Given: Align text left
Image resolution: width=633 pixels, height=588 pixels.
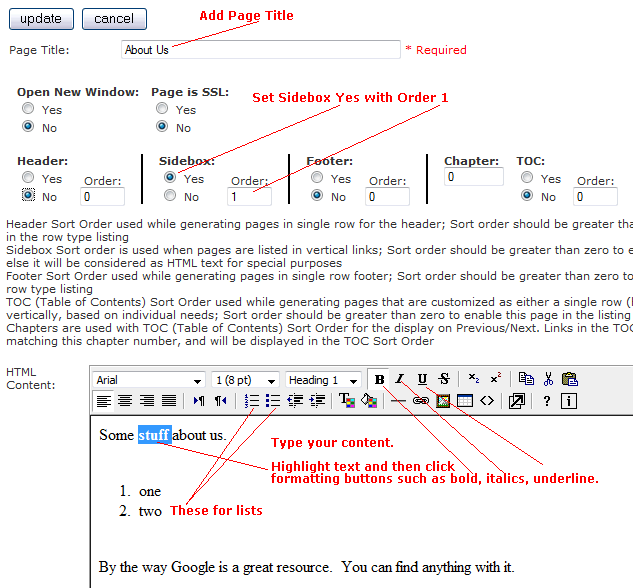Looking at the screenshot, I should [x=103, y=401].
